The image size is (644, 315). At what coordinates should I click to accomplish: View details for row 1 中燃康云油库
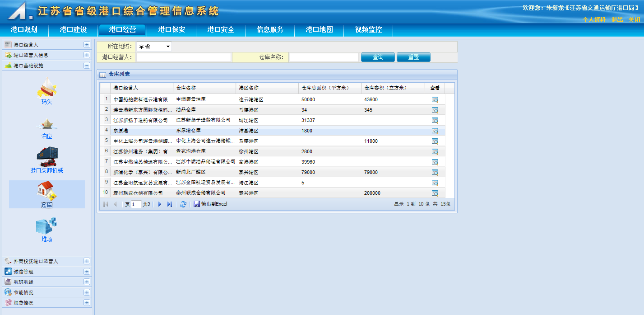pos(435,99)
